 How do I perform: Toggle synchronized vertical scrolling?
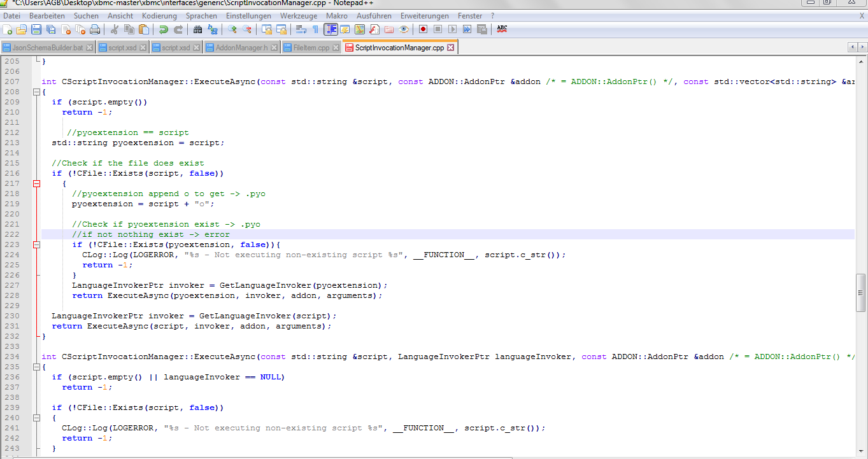pos(267,29)
